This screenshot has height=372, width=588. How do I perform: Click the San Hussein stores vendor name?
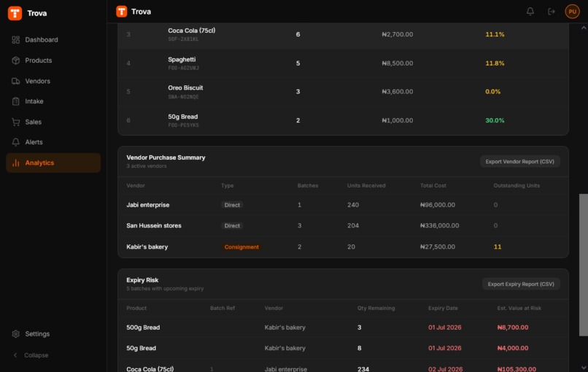pos(154,225)
